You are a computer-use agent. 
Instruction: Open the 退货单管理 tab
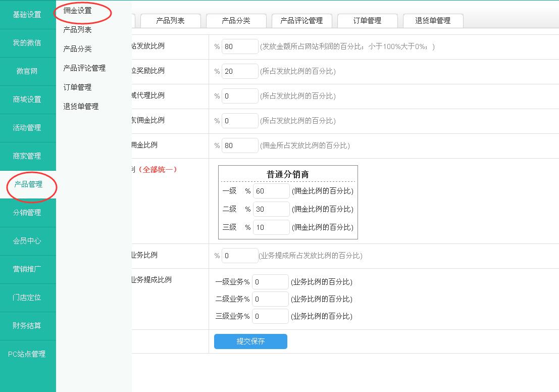pos(433,21)
